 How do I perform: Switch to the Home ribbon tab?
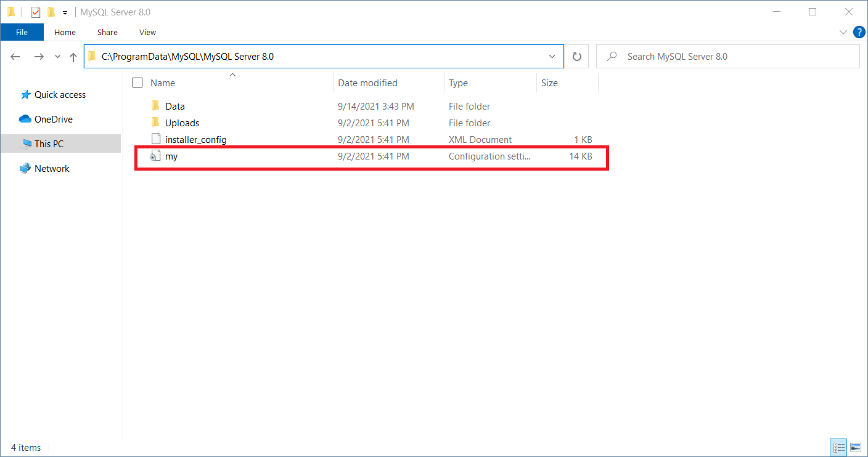tap(65, 32)
